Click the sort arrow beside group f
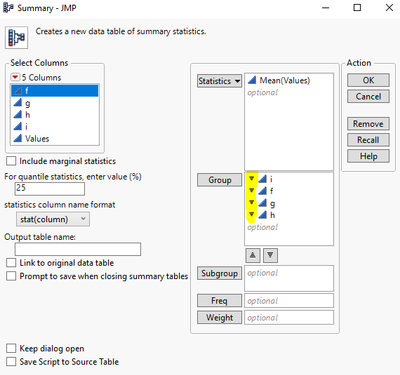Screen dimensions: 400x375 [x=252, y=191]
